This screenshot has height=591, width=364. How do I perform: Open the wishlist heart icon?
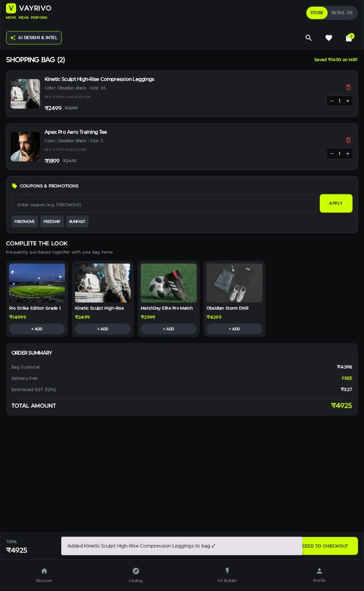[328, 38]
